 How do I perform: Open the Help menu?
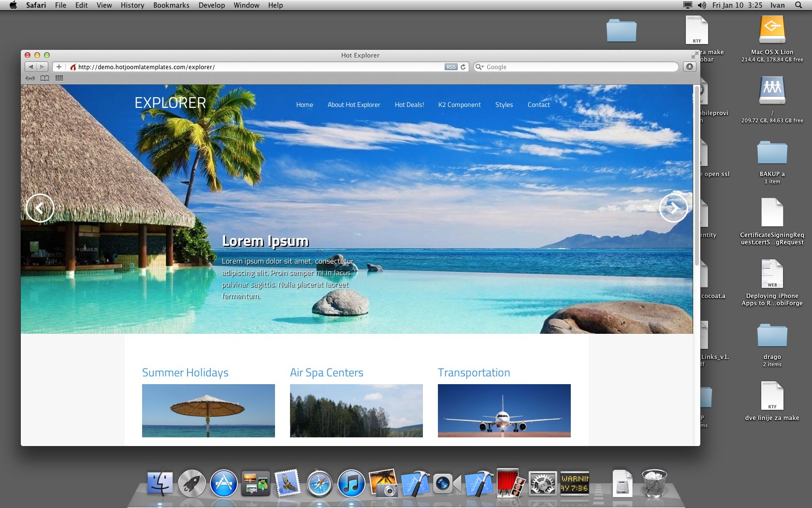pos(275,5)
